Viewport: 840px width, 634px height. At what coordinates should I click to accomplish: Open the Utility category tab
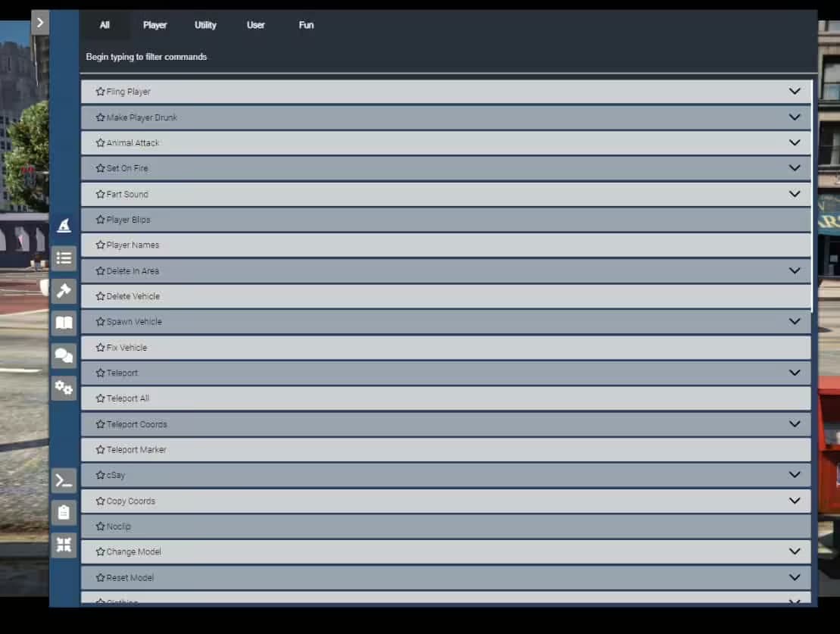coord(205,25)
